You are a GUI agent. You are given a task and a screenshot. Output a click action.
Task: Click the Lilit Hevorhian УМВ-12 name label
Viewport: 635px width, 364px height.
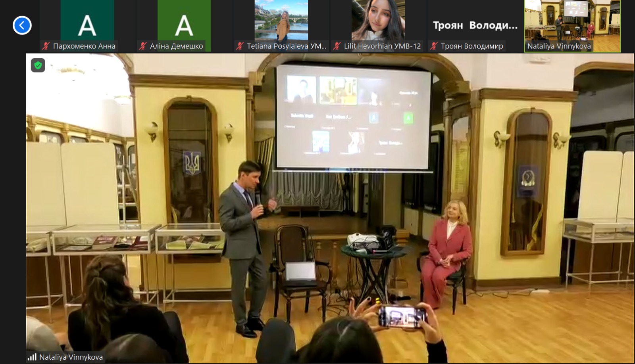(x=382, y=46)
